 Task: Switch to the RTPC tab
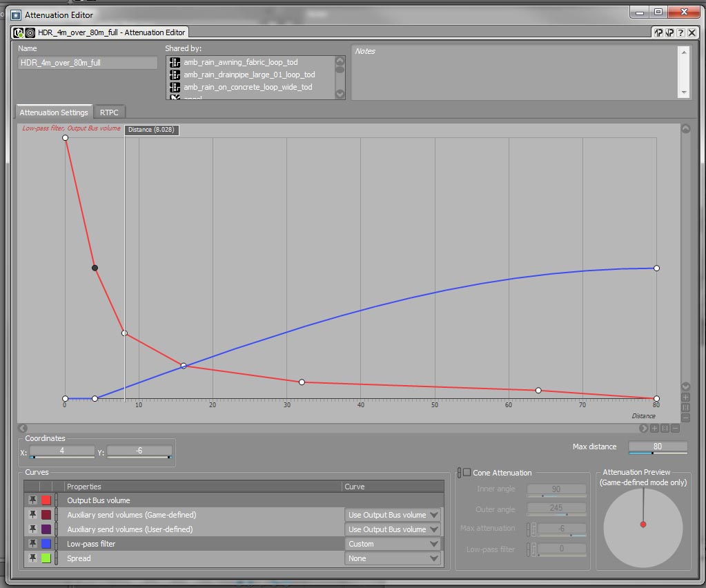click(109, 112)
